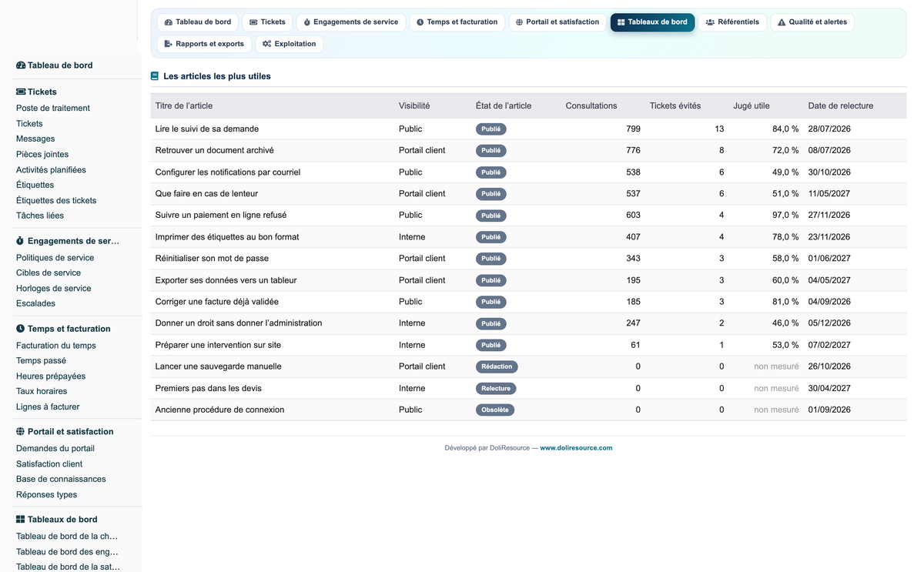
Task: Go to the Qualité et alertes tab
Action: tap(812, 22)
